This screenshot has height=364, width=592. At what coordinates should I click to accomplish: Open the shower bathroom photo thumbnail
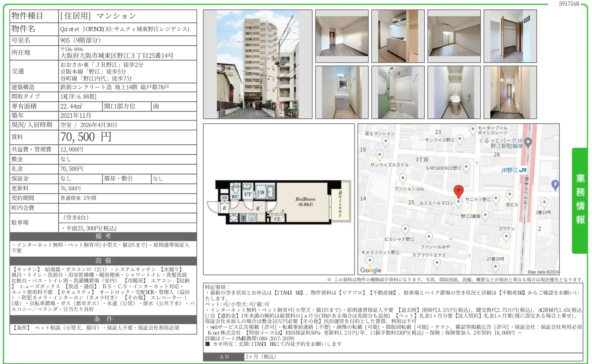pos(398,92)
